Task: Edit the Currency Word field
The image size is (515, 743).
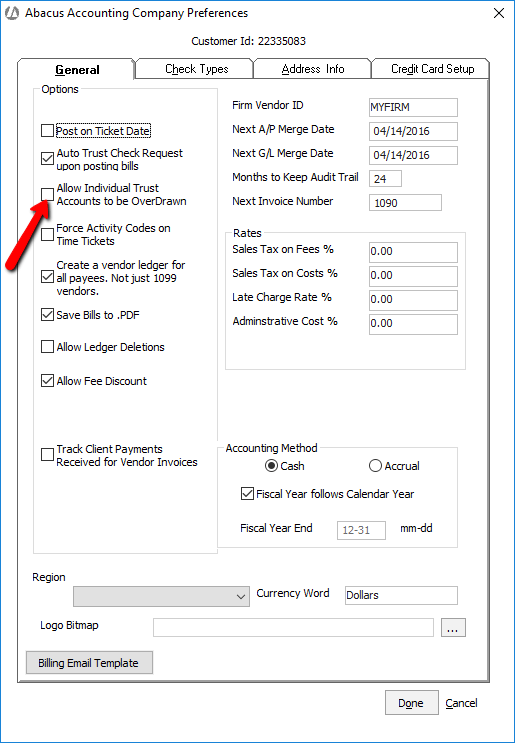Action: (401, 595)
